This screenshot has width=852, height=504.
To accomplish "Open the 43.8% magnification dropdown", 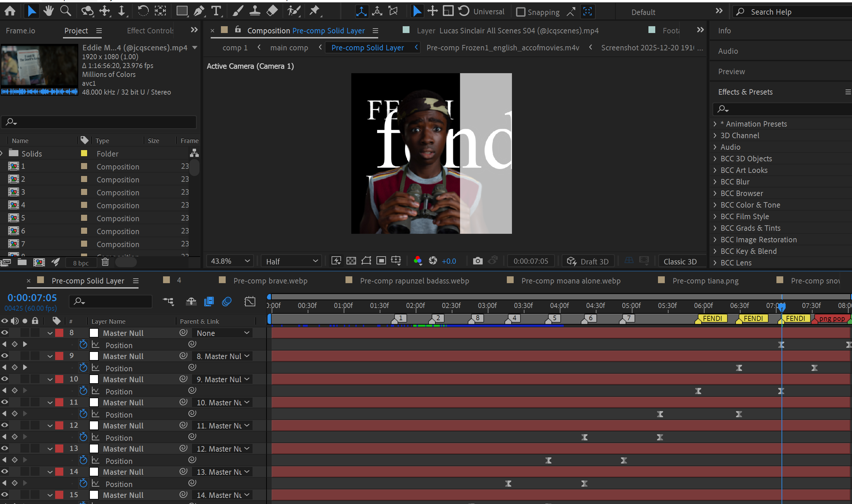I will [x=230, y=261].
